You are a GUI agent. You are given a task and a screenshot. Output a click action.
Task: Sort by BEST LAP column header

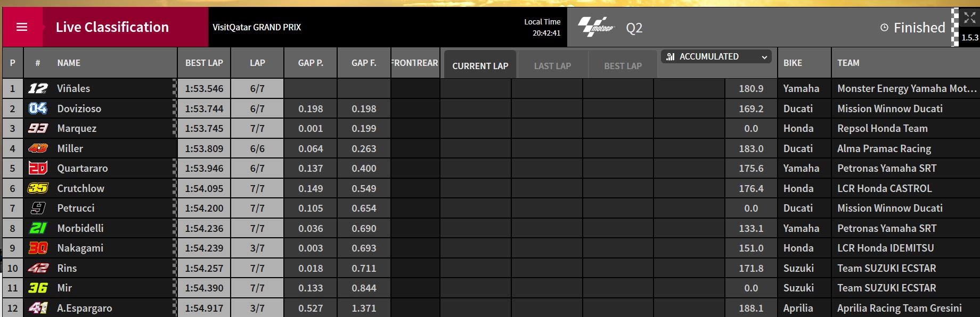pyautogui.click(x=204, y=63)
